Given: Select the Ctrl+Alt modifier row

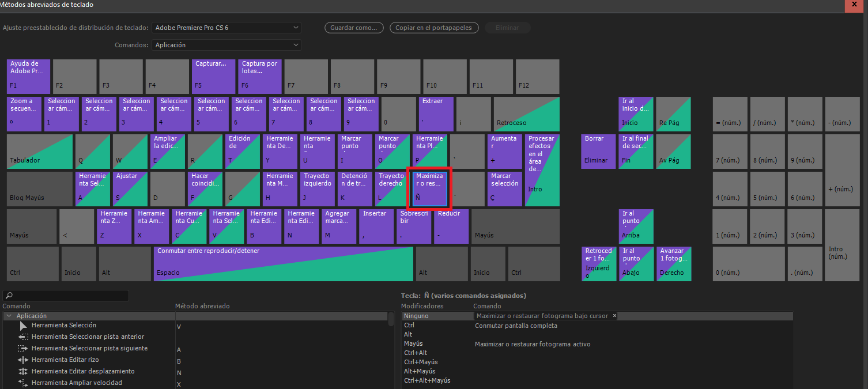Looking at the screenshot, I should [x=597, y=353].
